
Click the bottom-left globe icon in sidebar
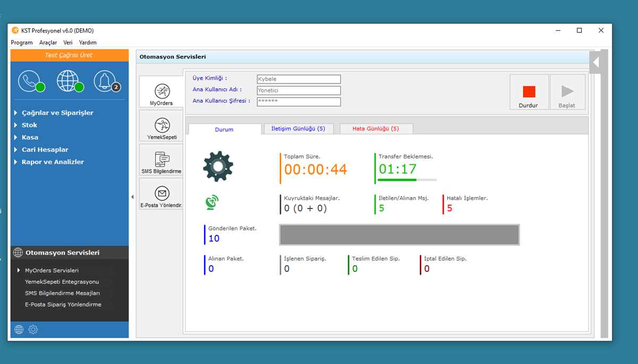pyautogui.click(x=19, y=329)
